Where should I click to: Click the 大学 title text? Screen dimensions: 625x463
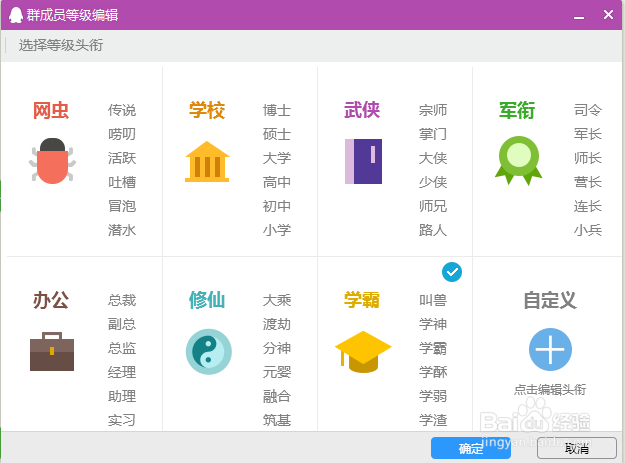coord(277,158)
